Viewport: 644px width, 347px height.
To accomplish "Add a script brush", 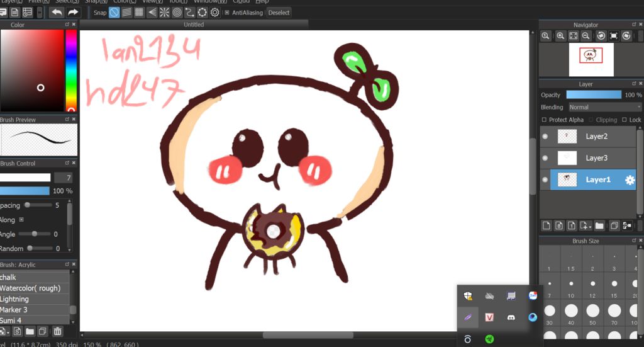I will tap(17, 331).
